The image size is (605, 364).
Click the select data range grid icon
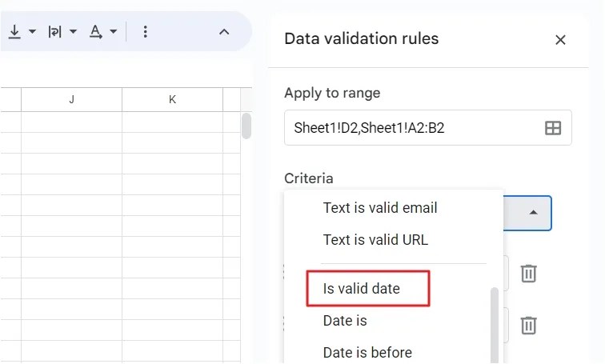552,128
